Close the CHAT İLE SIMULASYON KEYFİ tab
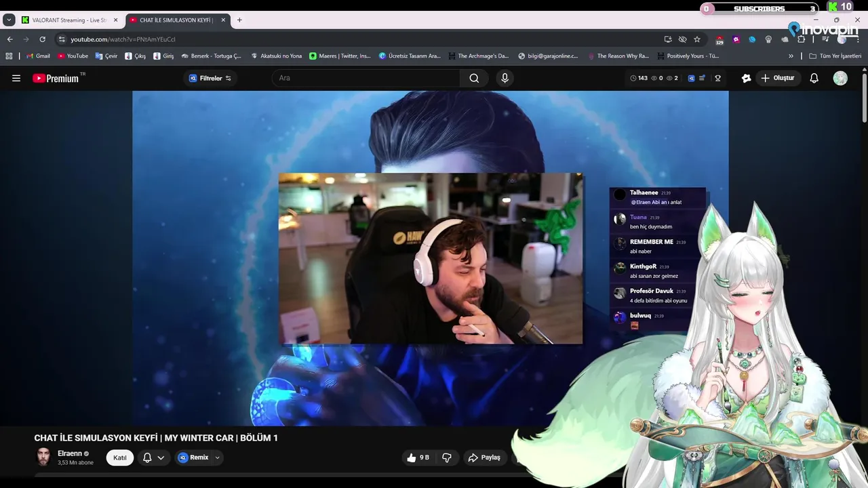Screen dimensions: 868x488 click(223, 20)
